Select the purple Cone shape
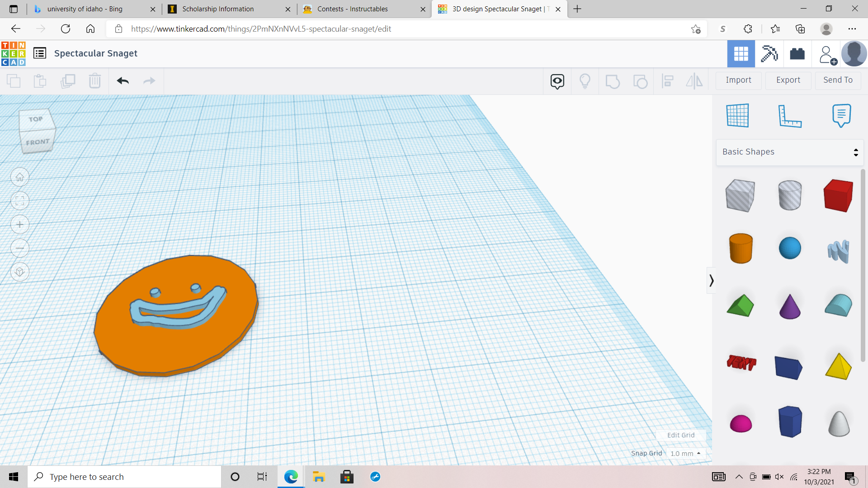 tap(790, 306)
